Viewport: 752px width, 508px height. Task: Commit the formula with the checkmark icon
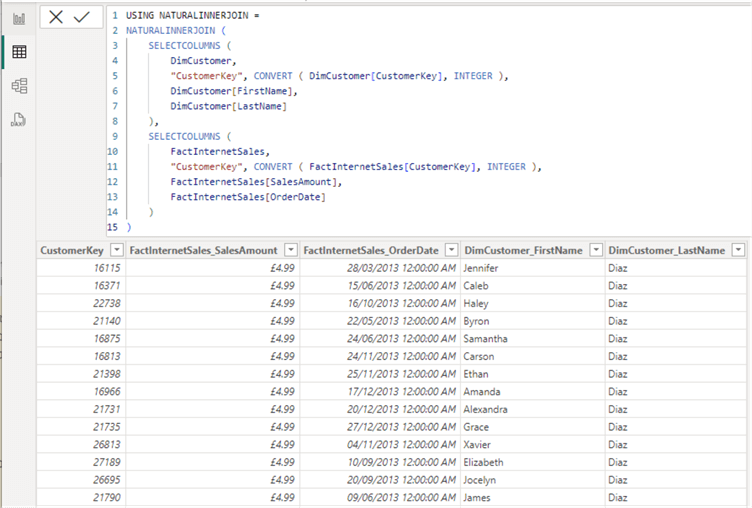(82, 17)
